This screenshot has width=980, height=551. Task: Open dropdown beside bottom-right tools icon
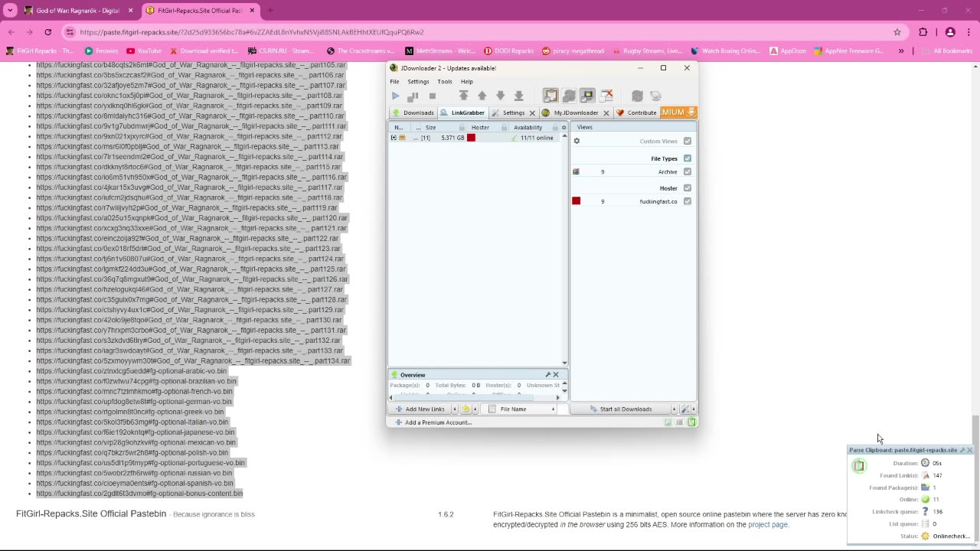[694, 409]
